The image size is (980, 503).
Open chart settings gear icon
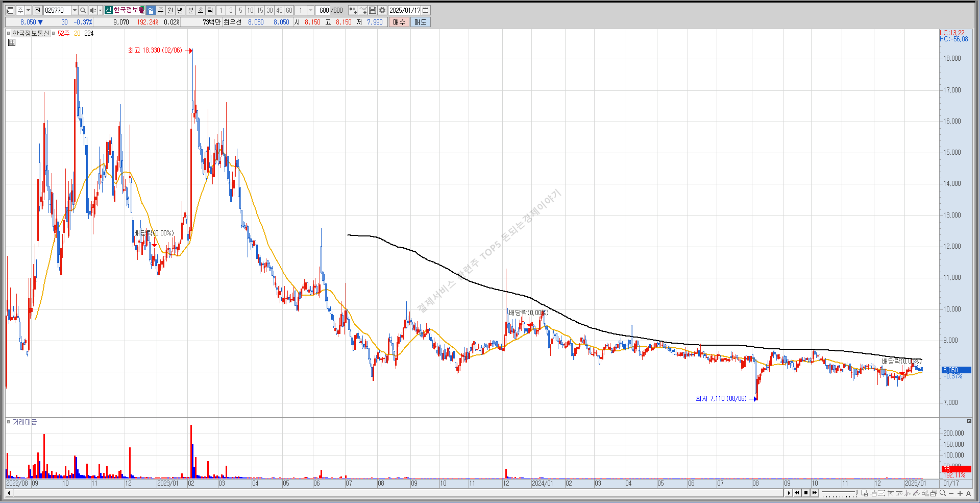pyautogui.click(x=382, y=10)
